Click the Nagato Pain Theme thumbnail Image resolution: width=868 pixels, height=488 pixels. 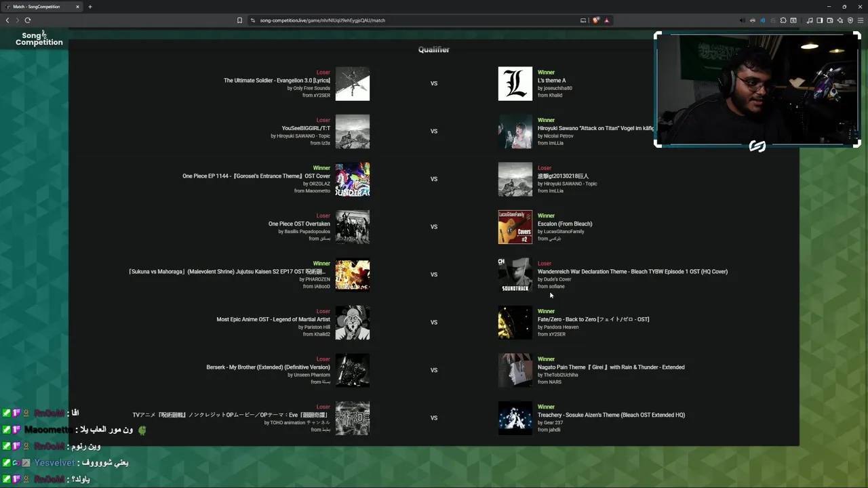tap(515, 370)
